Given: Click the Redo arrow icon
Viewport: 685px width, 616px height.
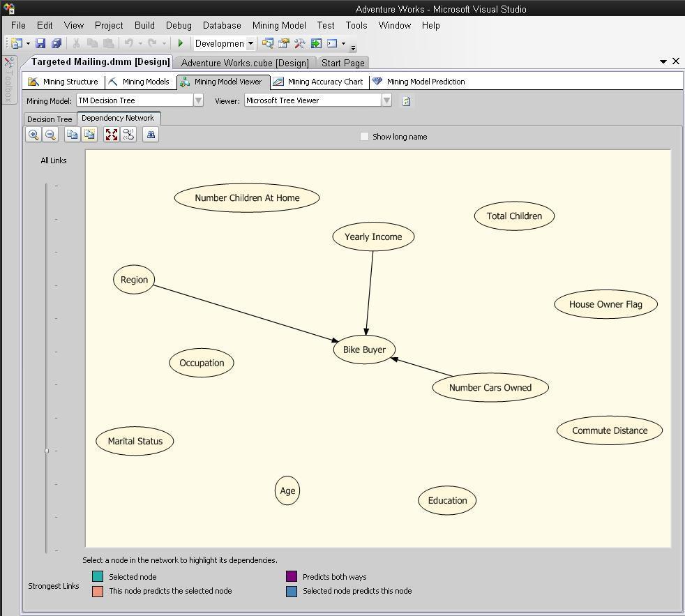Looking at the screenshot, I should click(152, 43).
